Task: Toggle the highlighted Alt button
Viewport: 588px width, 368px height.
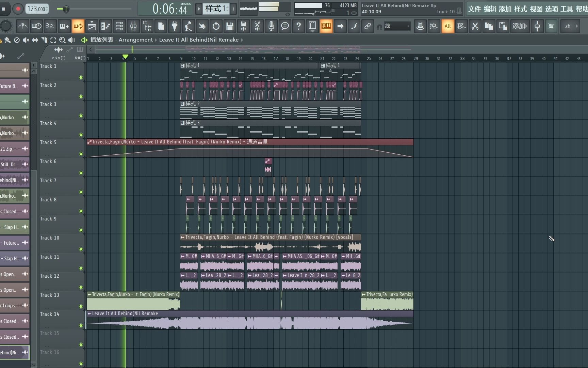Action: [448, 26]
